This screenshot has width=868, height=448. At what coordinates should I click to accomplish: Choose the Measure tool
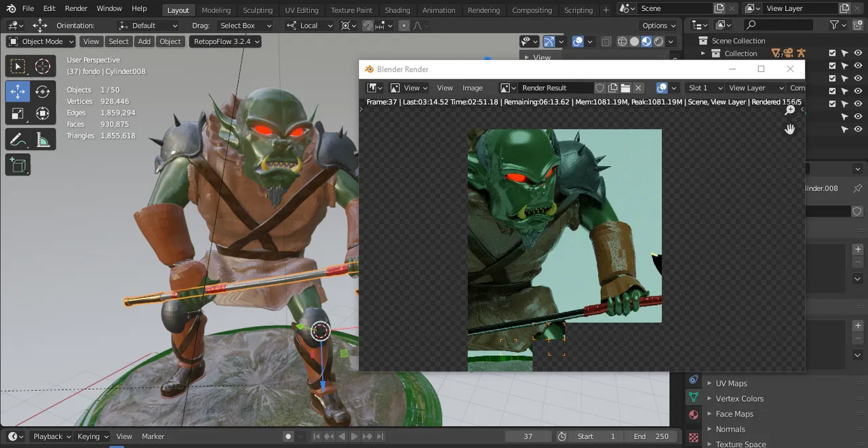coord(43,140)
